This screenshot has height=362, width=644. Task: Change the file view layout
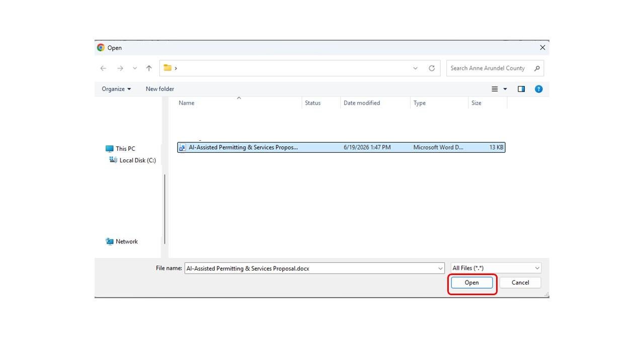495,89
